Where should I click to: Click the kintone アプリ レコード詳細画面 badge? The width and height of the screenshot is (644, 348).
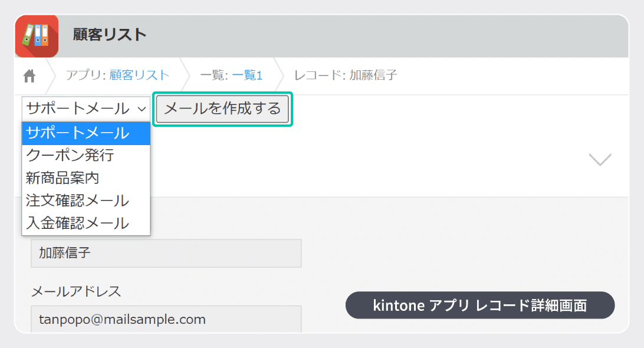[x=480, y=306]
